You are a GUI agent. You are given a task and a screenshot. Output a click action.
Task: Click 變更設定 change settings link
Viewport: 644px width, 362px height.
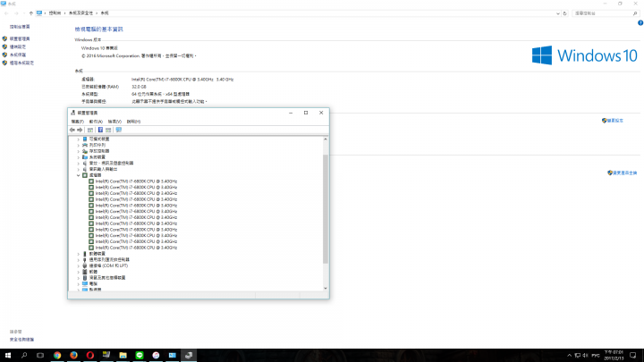[x=614, y=121]
